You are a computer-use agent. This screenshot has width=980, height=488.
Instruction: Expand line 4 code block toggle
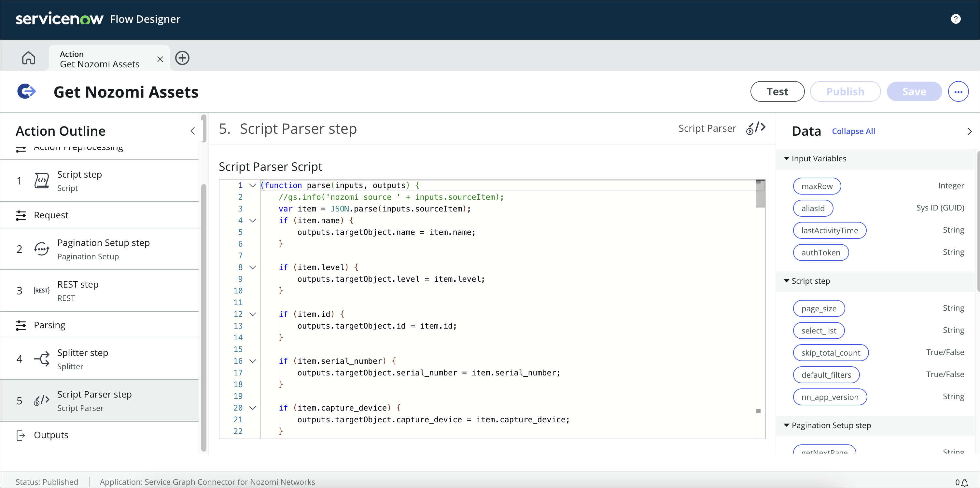click(x=253, y=221)
